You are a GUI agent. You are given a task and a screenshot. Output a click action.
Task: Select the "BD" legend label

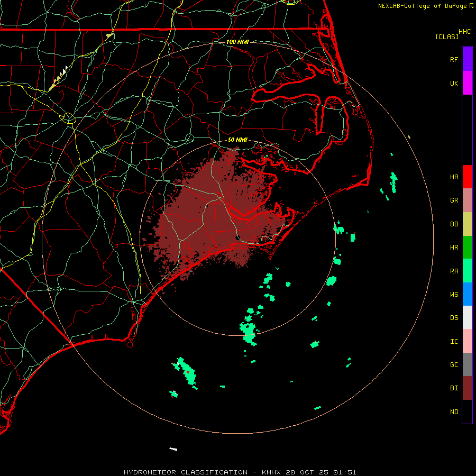[454, 224]
